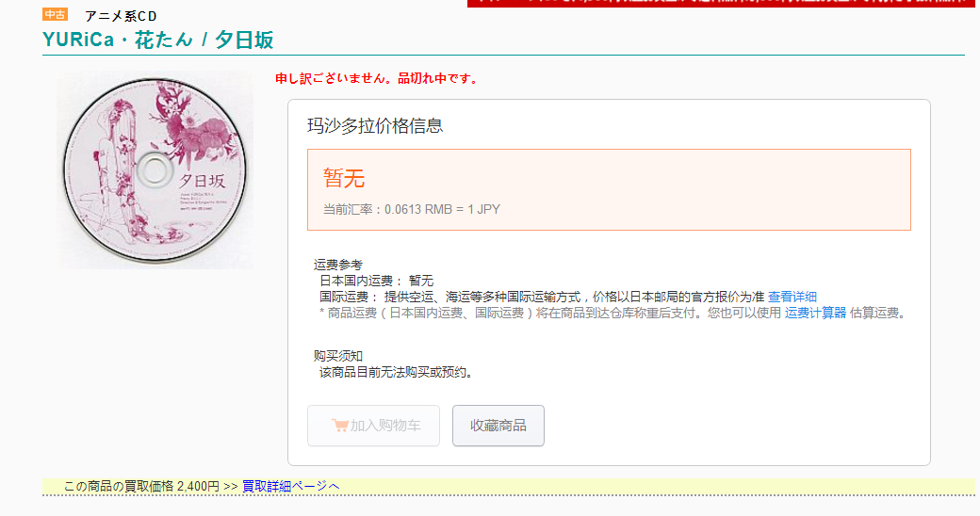Click the 购买须知 section label
Image resolution: width=980 pixels, height=516 pixels.
[338, 356]
